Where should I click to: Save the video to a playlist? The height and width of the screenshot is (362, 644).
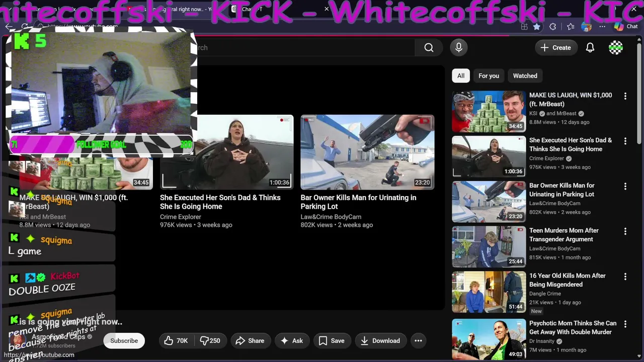[331, 341]
